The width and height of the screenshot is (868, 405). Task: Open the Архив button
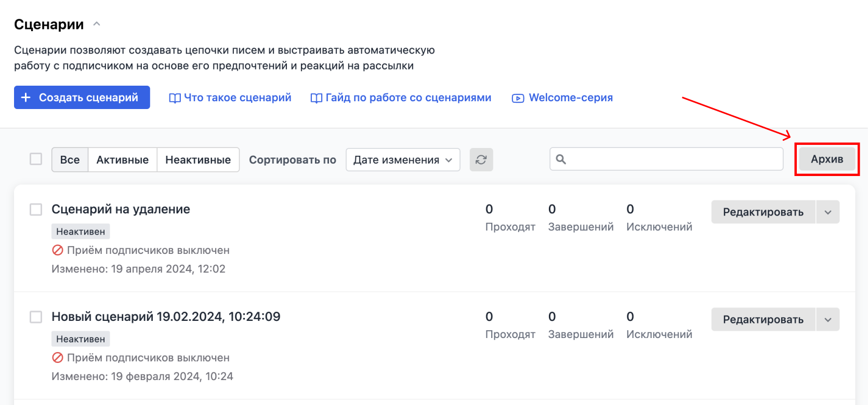coord(826,159)
